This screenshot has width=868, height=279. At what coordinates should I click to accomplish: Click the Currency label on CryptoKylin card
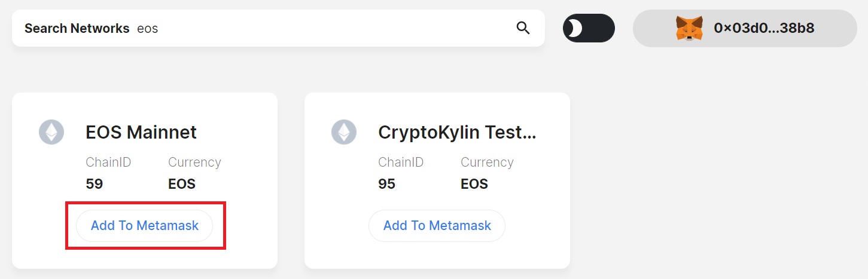tap(487, 163)
